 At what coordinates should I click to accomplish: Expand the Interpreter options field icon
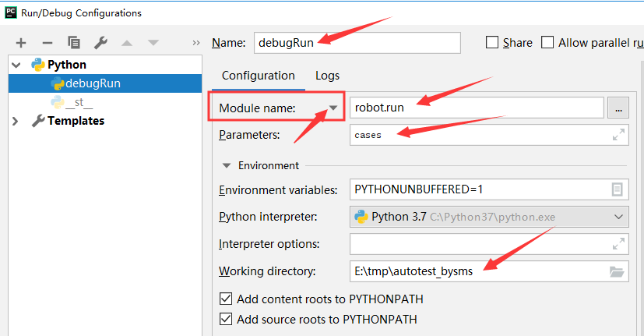pos(618,244)
